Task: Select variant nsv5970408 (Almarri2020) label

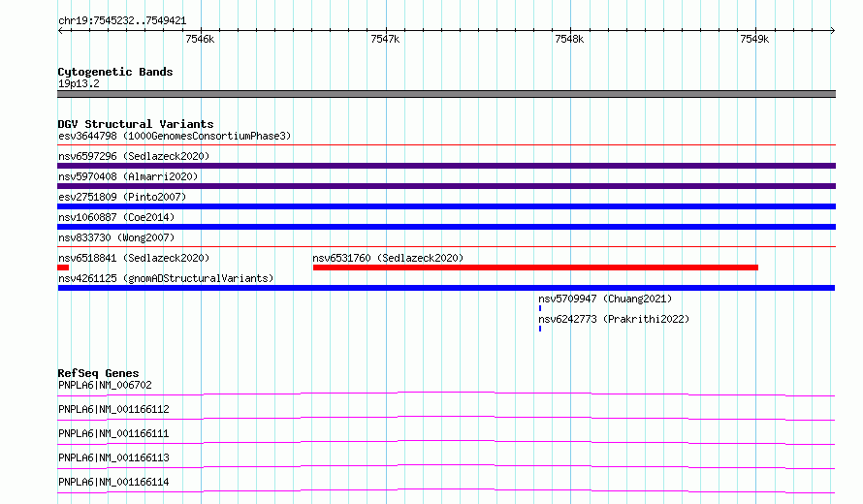Action: [128, 176]
